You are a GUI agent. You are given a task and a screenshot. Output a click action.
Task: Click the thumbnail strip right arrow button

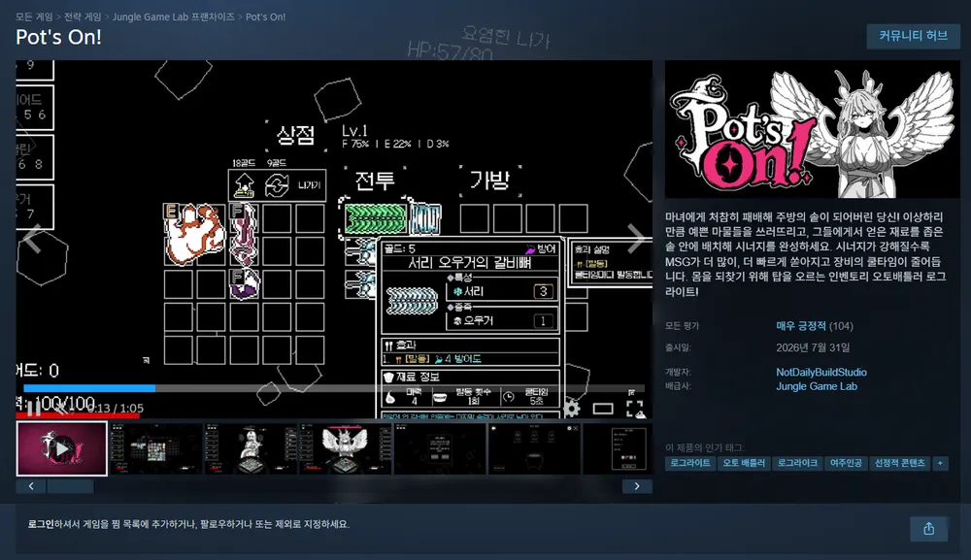pyautogui.click(x=637, y=486)
